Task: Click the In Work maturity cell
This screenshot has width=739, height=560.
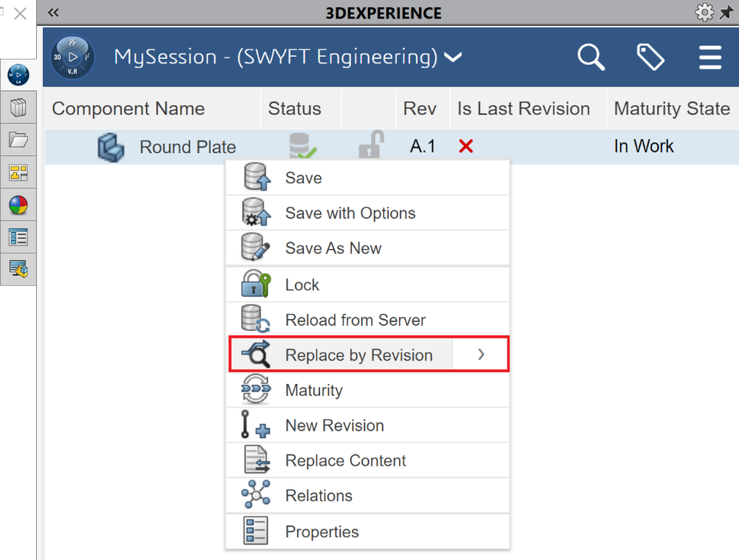Action: [644, 146]
